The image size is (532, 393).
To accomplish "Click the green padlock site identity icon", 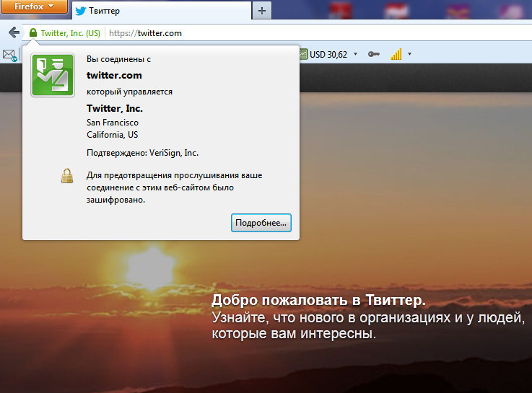I will 32,33.
